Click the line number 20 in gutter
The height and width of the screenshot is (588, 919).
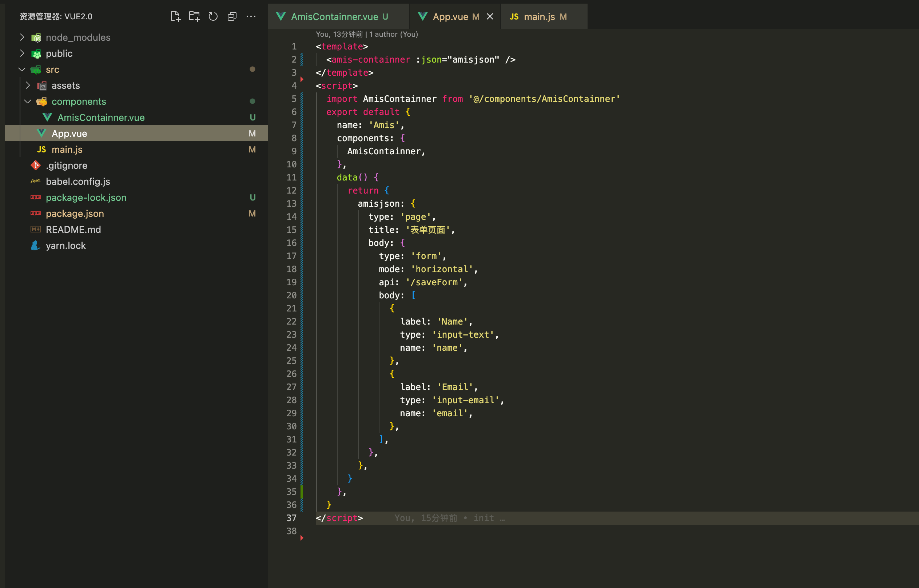click(x=291, y=295)
